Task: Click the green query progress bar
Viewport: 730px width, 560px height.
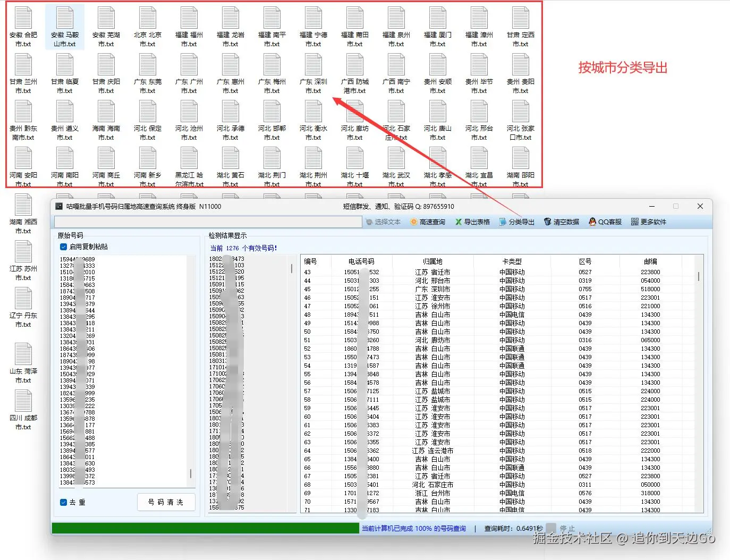Action: tap(205, 528)
